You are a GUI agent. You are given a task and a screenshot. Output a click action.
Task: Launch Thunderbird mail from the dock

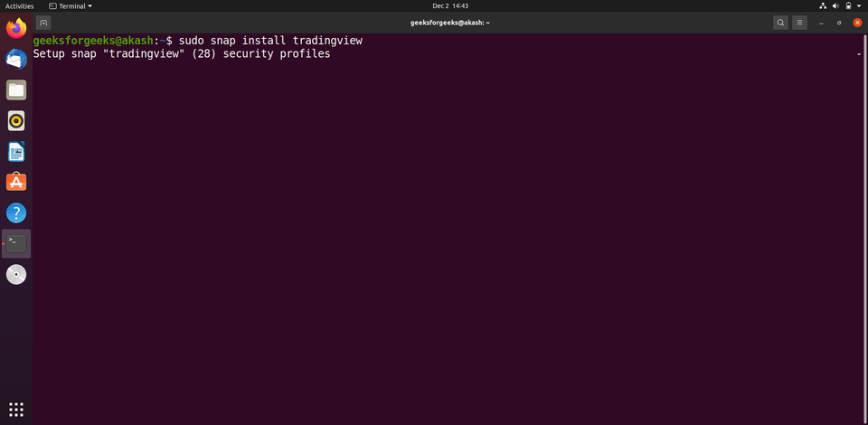click(x=16, y=59)
